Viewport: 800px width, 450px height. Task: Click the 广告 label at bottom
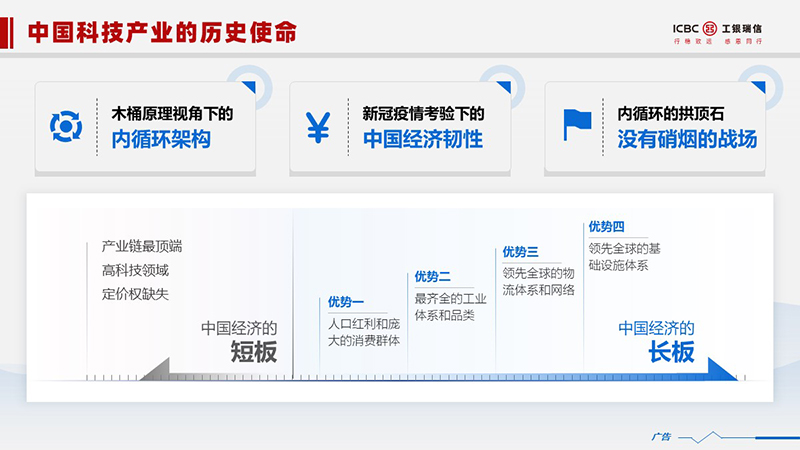tap(661, 437)
